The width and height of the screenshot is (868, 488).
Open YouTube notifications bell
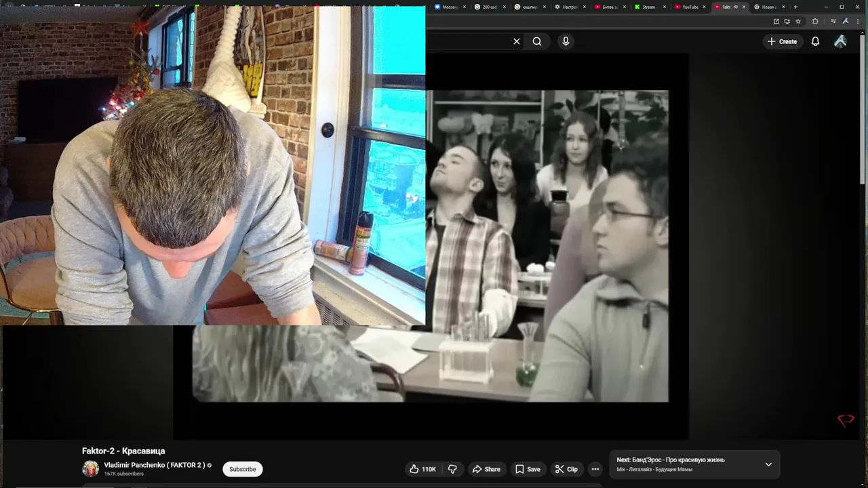coord(815,41)
